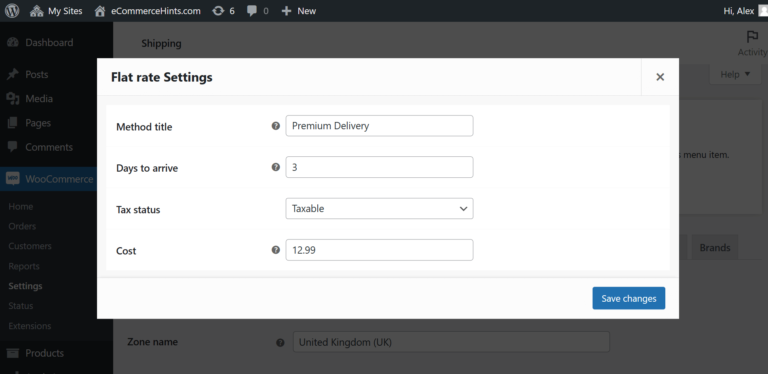Edit the Zone name field
Viewport: 768px width, 374px height.
pyautogui.click(x=451, y=342)
